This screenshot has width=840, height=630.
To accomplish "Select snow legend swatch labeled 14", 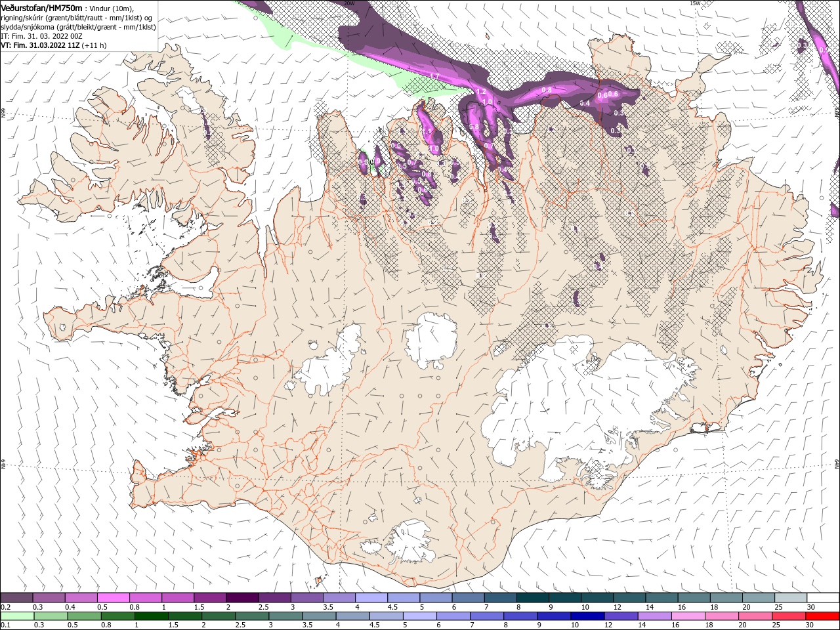I will click(x=661, y=598).
